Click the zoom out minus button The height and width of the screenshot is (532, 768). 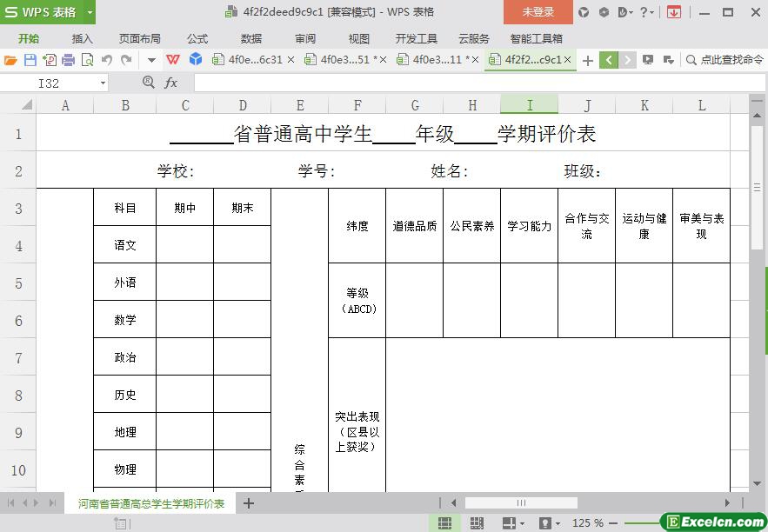pos(614,523)
